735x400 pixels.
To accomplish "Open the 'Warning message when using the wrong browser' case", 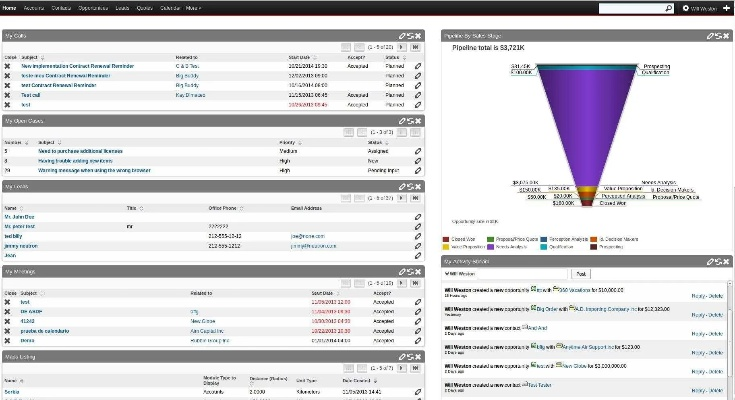I will 94,171.
